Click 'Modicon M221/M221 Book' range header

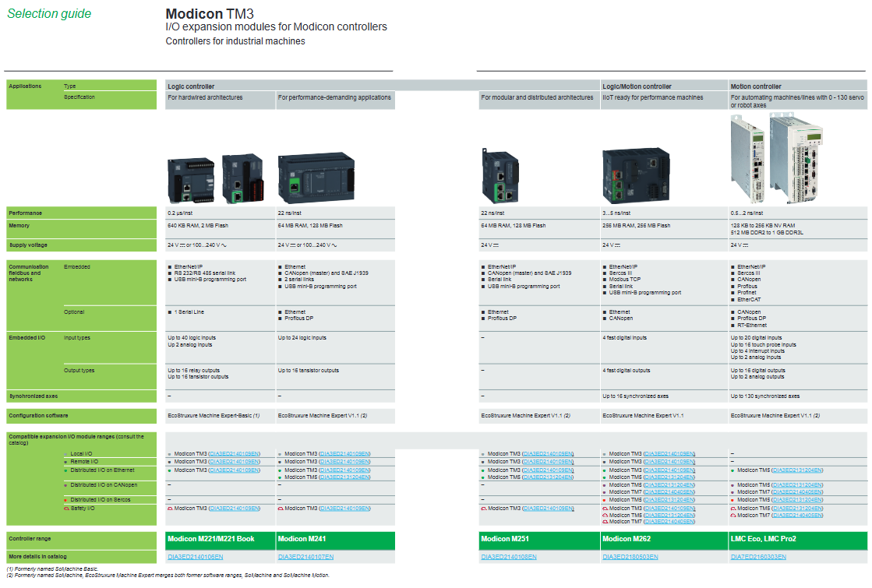[221, 540]
